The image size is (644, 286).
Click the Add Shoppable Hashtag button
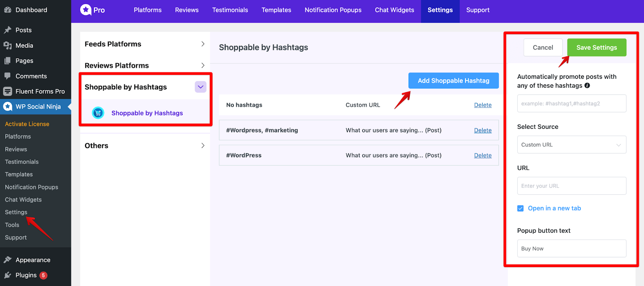coord(453,80)
